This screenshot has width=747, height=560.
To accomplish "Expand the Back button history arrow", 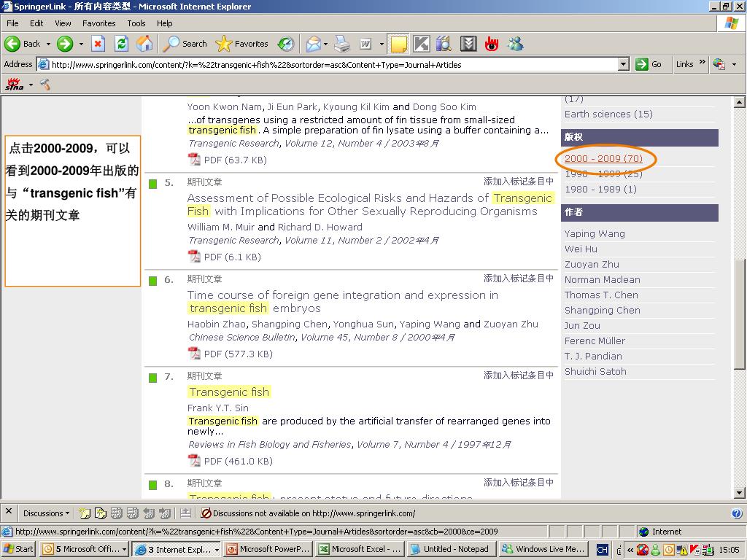I will 48,44.
